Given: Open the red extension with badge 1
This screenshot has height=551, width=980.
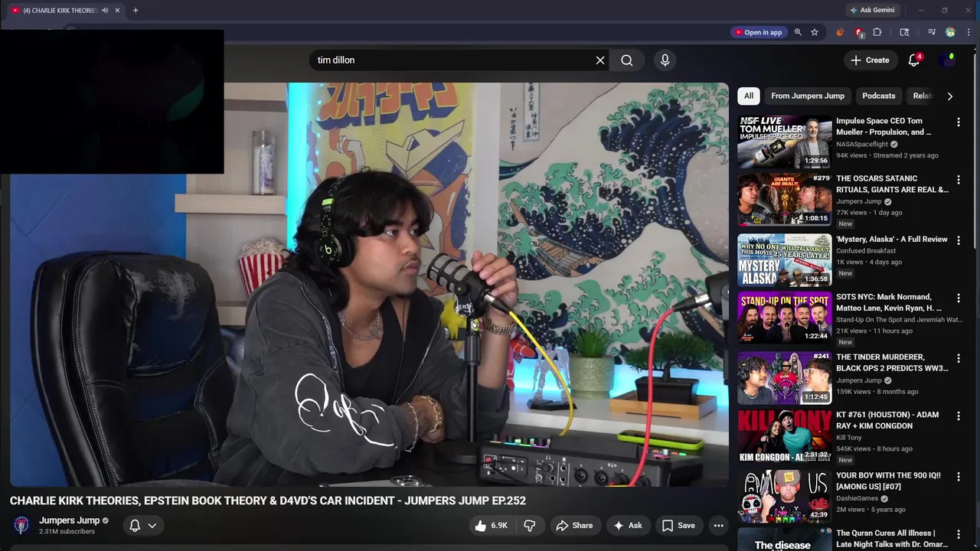Looking at the screenshot, I should (x=859, y=32).
